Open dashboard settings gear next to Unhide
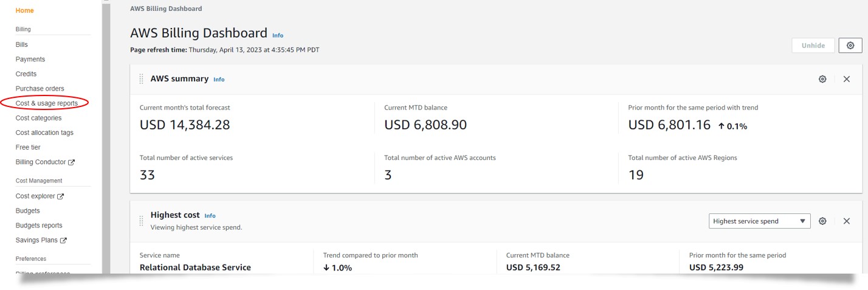 pyautogui.click(x=850, y=46)
